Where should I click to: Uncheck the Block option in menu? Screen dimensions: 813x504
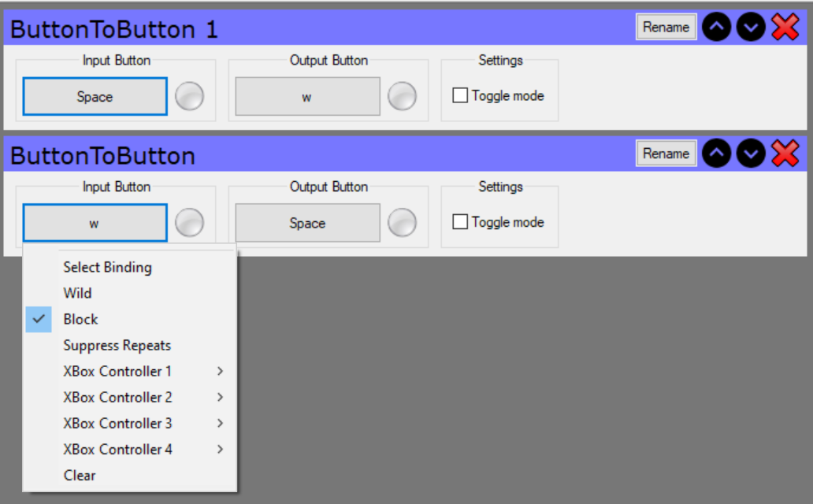[x=80, y=319]
